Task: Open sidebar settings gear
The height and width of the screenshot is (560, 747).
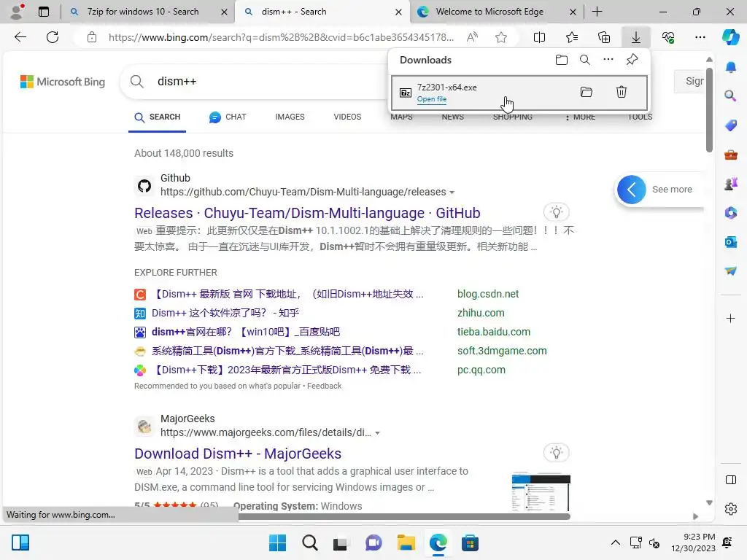Action: pyautogui.click(x=731, y=508)
